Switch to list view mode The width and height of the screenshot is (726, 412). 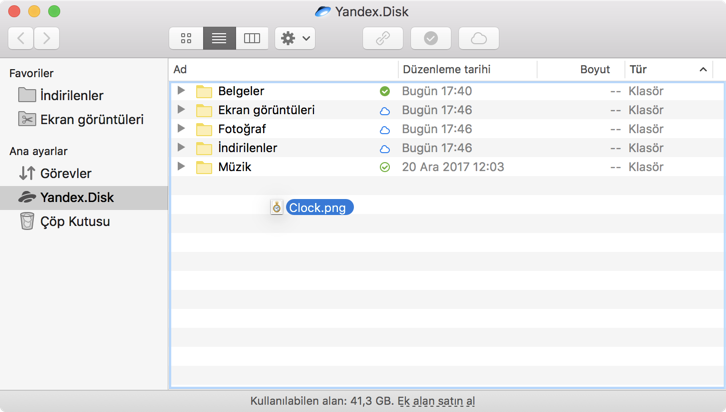pos(219,38)
